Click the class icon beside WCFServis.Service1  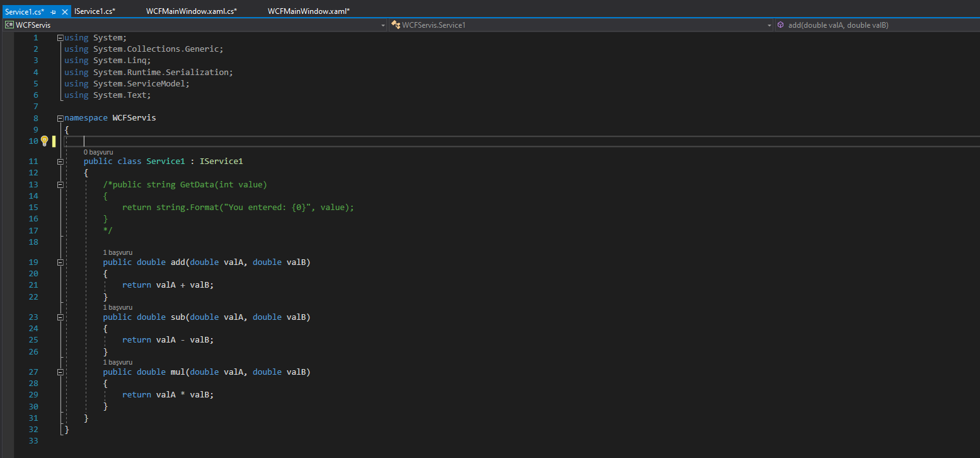[x=396, y=25]
